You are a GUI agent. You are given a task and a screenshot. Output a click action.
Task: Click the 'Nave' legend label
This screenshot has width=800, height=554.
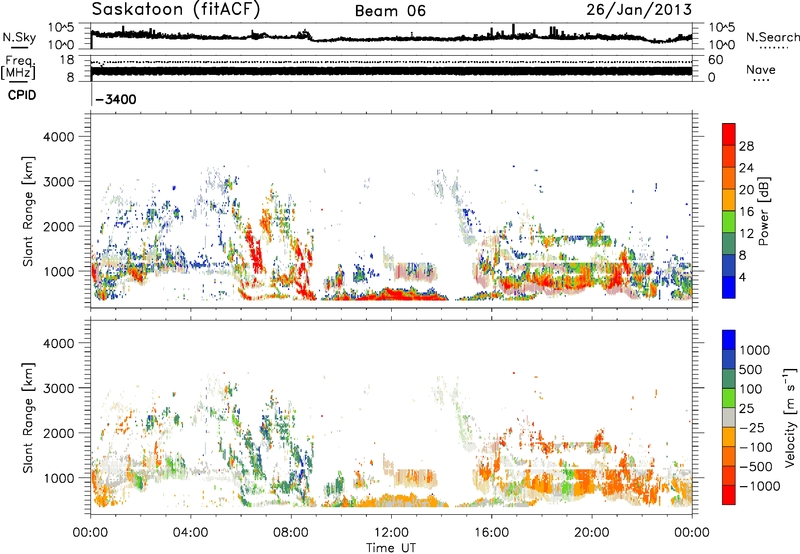(761, 69)
